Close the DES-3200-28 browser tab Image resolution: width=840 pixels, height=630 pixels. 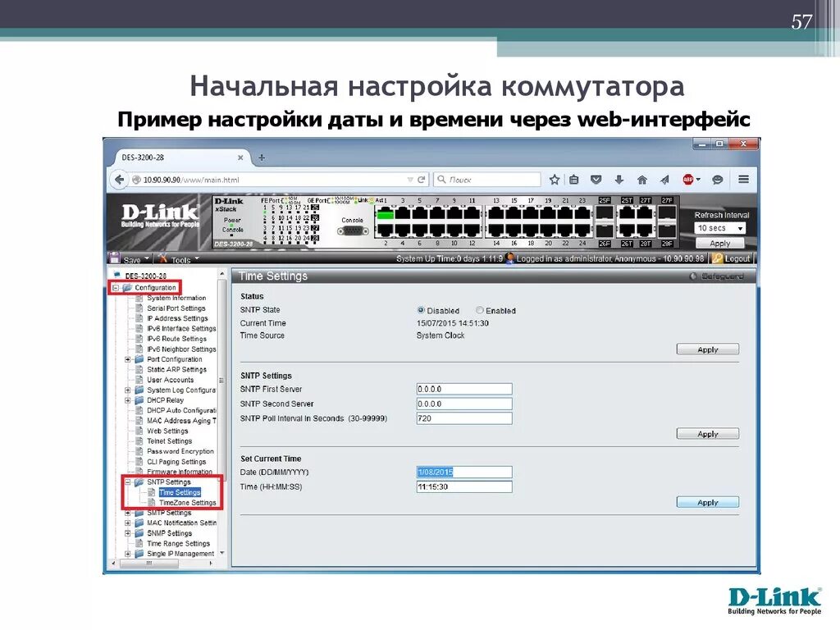tap(240, 157)
